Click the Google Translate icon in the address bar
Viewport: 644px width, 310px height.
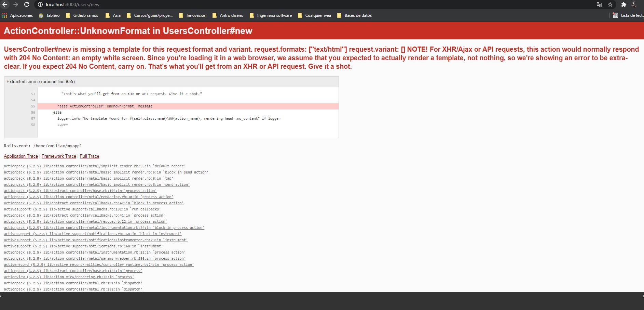coord(599,4)
